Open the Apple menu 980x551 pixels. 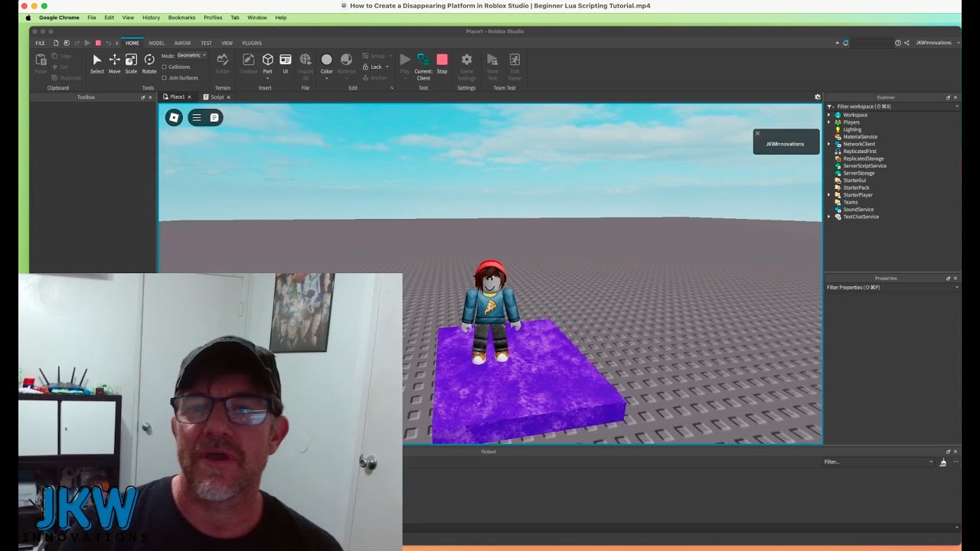pos(28,17)
